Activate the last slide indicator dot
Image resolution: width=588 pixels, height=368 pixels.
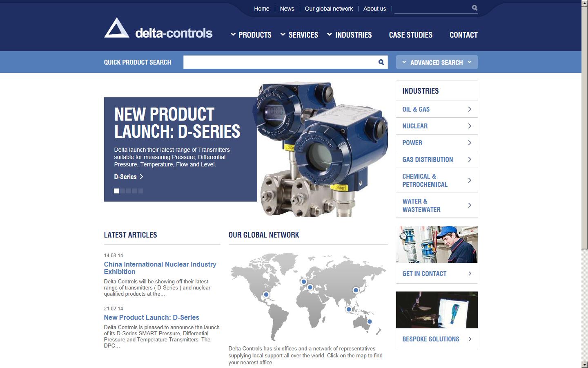coord(141,191)
